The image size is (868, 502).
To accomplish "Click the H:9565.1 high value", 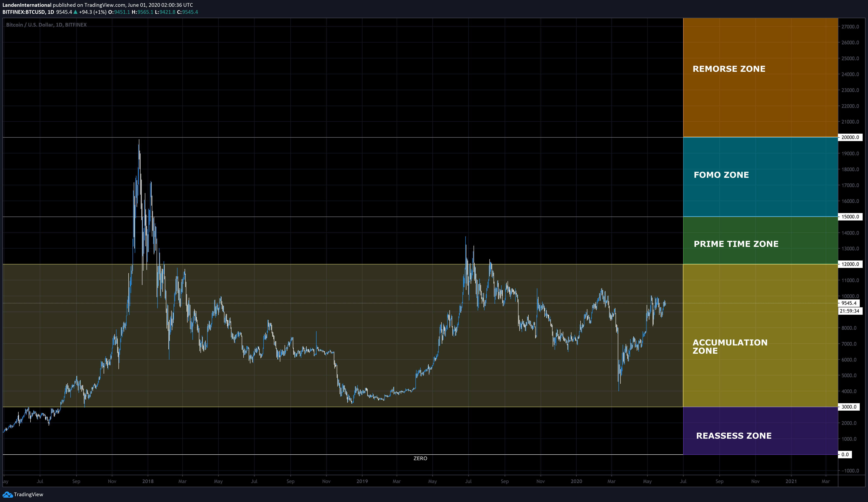I will click(143, 12).
